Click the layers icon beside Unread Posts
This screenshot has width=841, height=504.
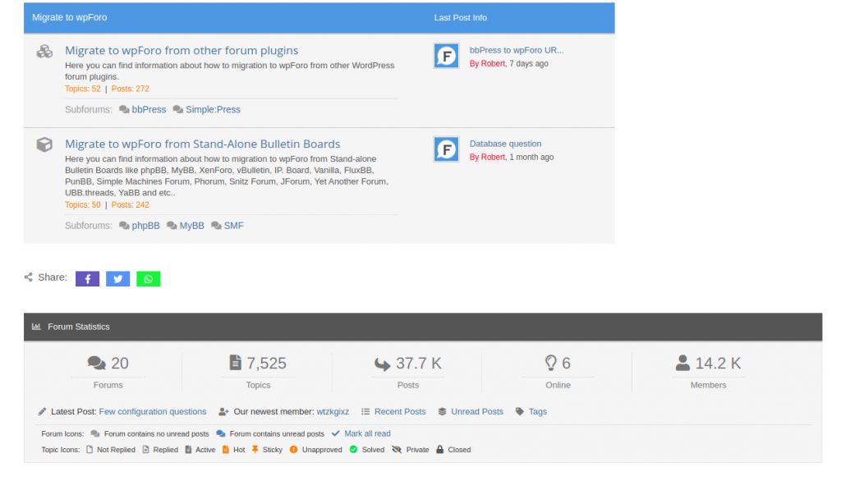[x=442, y=412]
